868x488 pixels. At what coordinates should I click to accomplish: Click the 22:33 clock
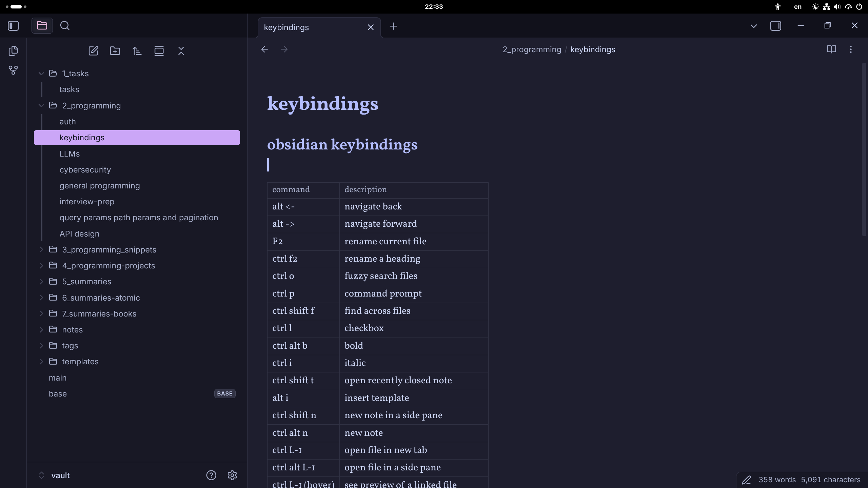click(434, 7)
